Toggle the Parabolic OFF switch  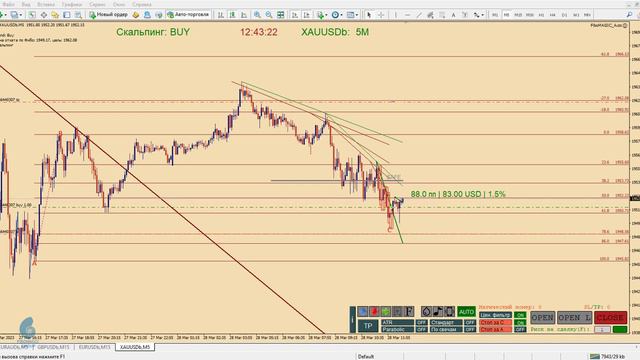(x=422, y=329)
